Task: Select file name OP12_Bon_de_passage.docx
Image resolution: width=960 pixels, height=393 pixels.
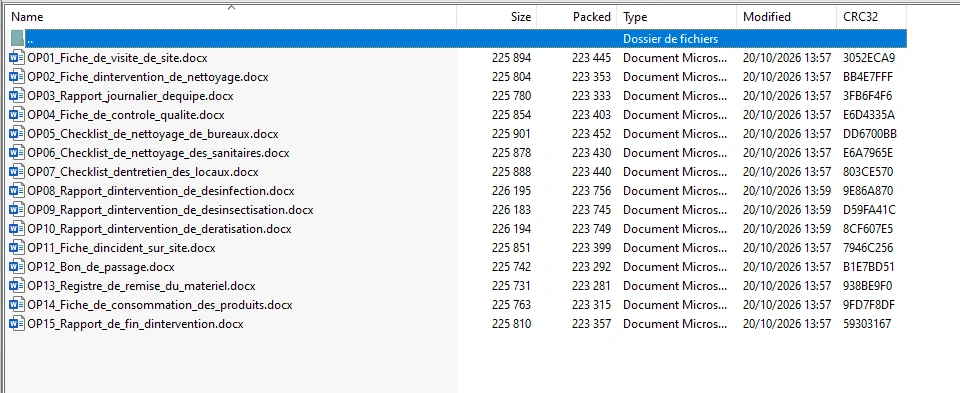Action: tap(100, 267)
